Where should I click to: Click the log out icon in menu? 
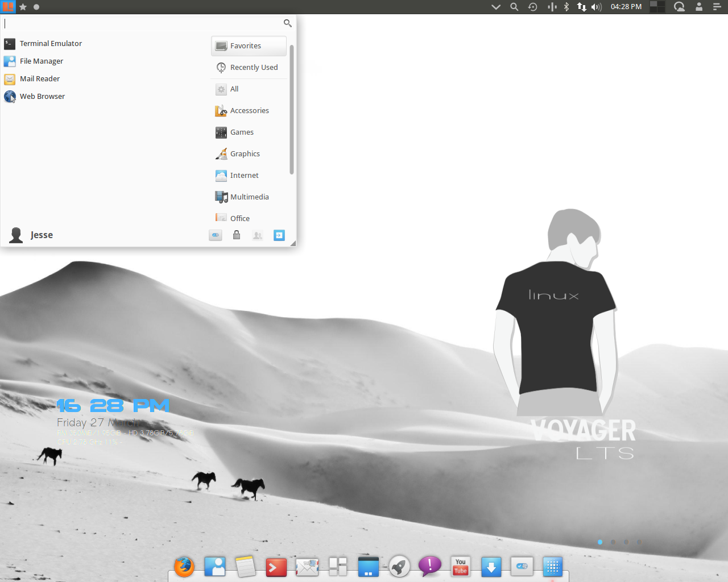tap(279, 235)
